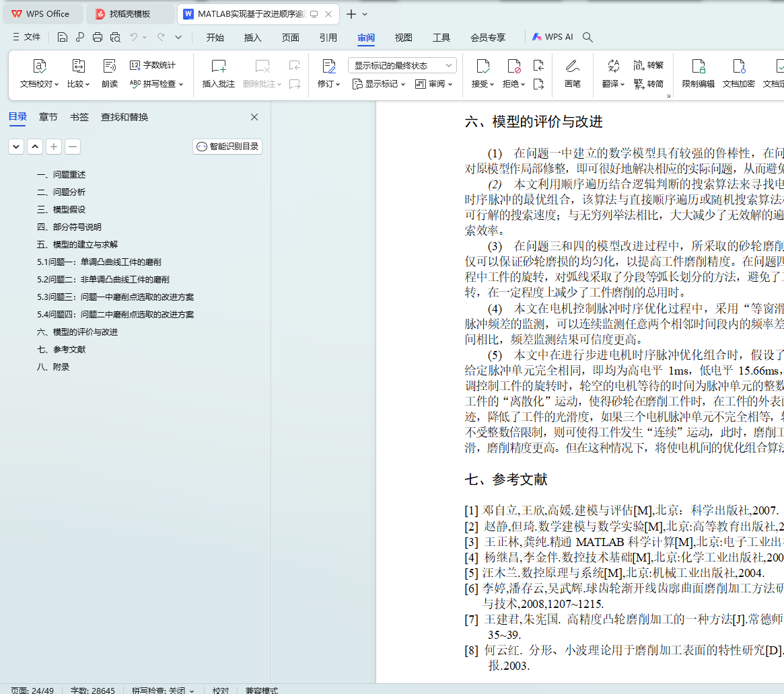
Task: Click the 智能识别目录 button
Action: click(227, 147)
